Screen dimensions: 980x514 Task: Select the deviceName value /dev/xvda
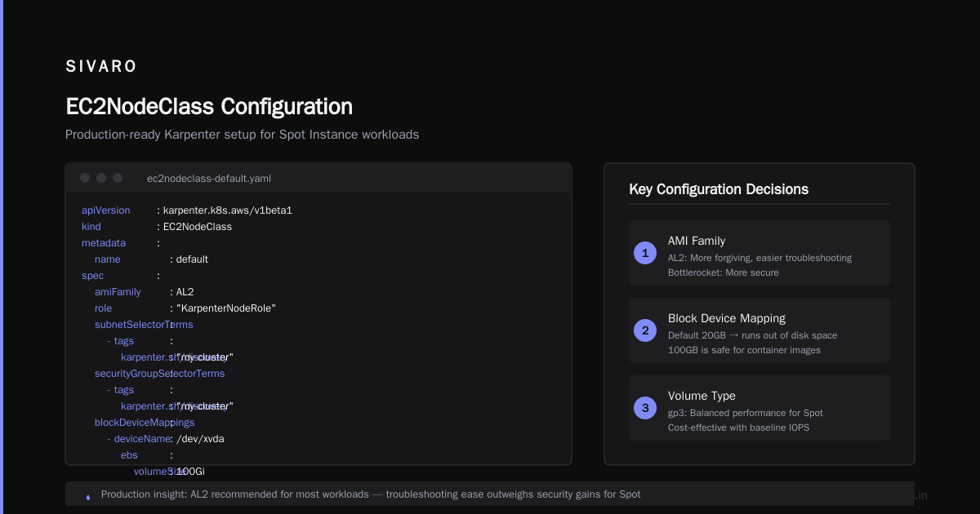coord(200,439)
